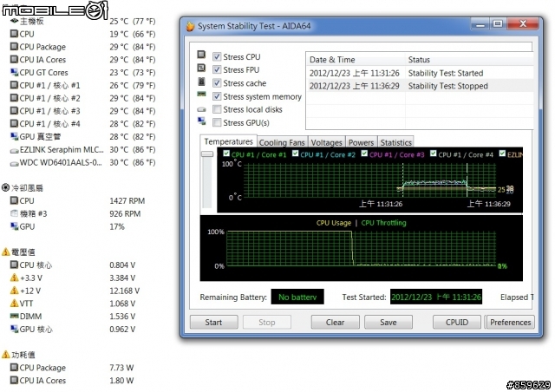Click the power section warning icon
The height and width of the screenshot is (392, 555).
(x=6, y=355)
